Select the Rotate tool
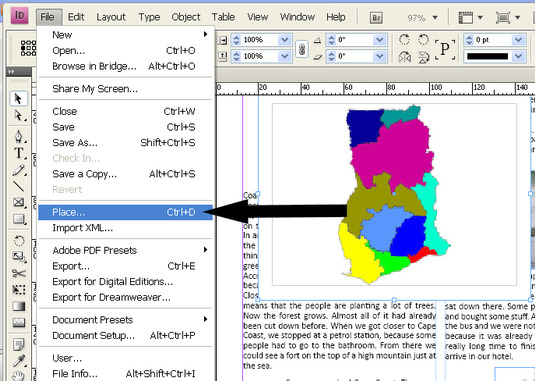 [18, 241]
